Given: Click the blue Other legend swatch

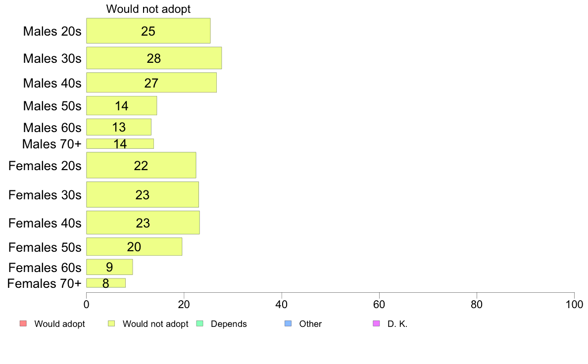Looking at the screenshot, I should coord(288,323).
